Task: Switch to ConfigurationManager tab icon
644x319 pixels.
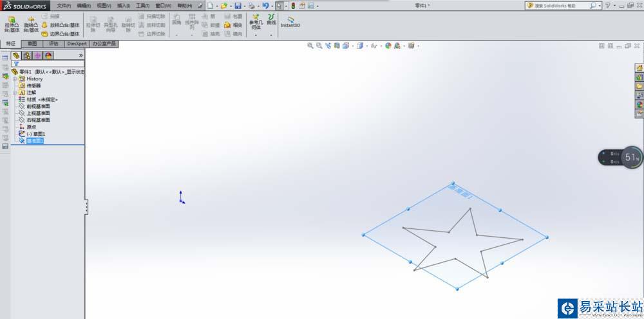Action: 37,55
